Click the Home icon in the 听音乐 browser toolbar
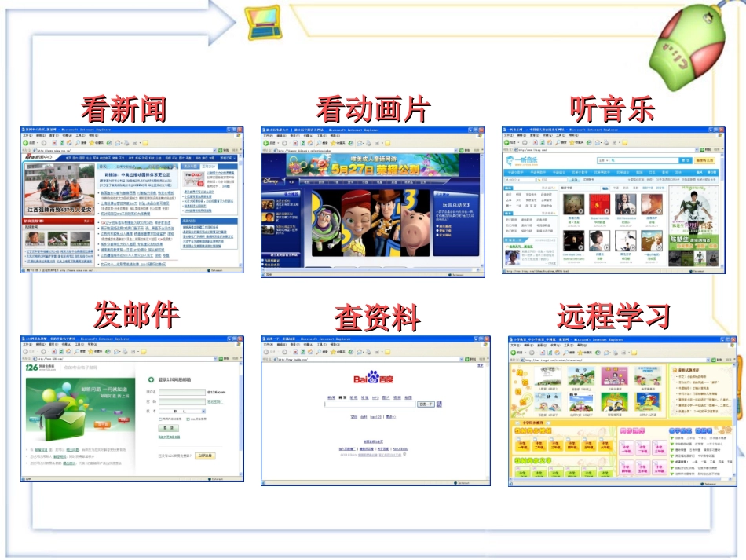Image resolution: width=746 pixels, height=560 pixels. point(550,142)
